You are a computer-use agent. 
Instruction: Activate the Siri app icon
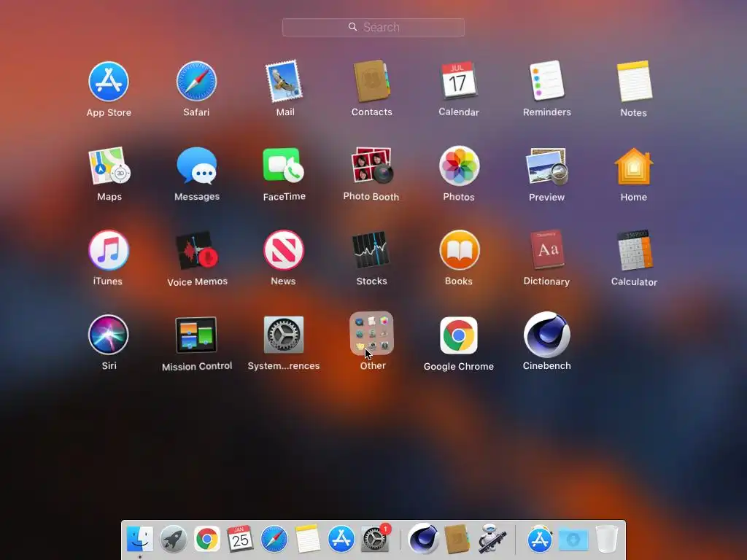click(x=109, y=335)
